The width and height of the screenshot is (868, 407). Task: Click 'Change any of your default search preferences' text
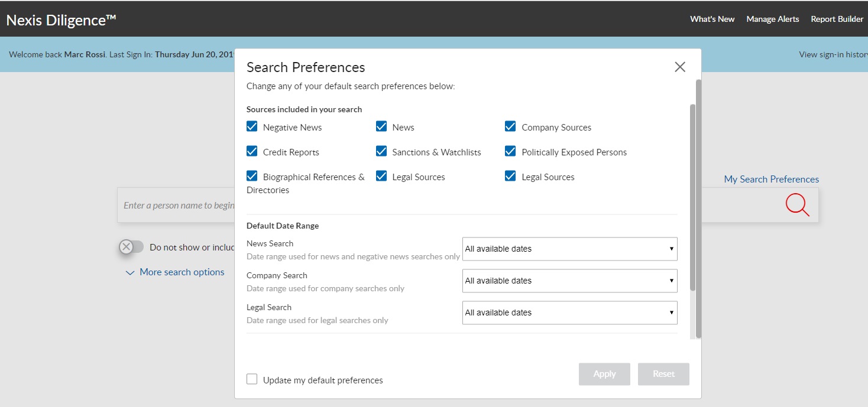(x=351, y=86)
